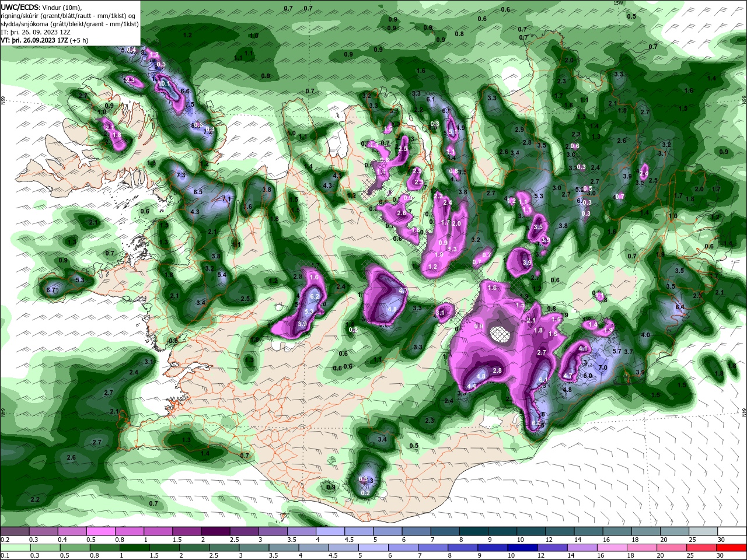Click the 'UWC/ECDS' title in the header box

click(x=20, y=7)
